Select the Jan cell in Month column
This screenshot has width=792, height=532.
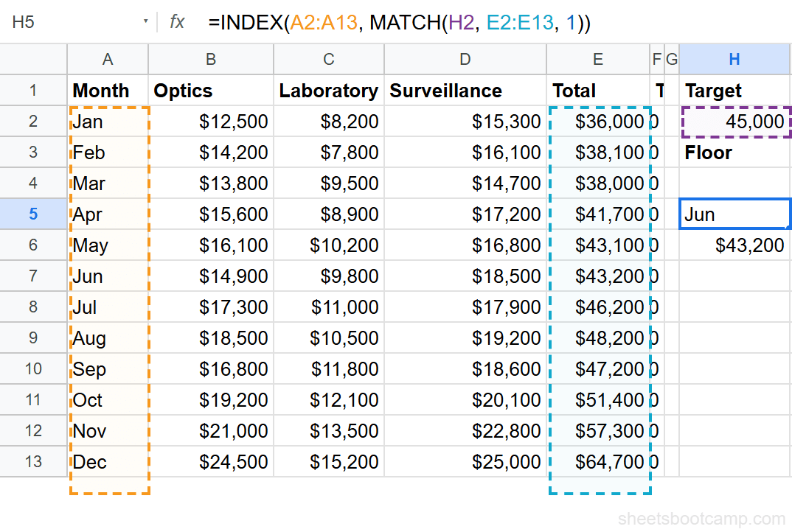pyautogui.click(x=108, y=121)
